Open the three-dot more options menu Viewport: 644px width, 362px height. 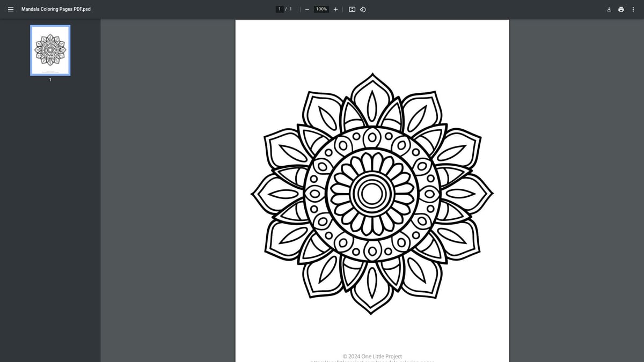coord(633,9)
